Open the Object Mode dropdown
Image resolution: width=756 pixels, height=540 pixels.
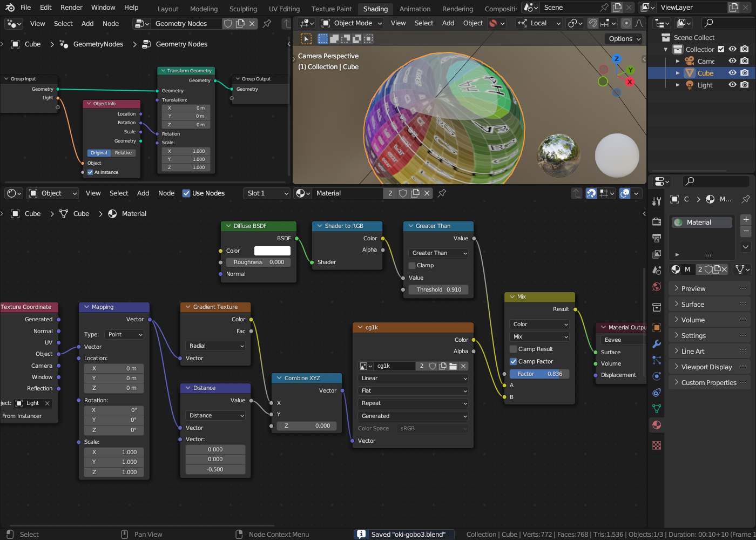tap(352, 23)
